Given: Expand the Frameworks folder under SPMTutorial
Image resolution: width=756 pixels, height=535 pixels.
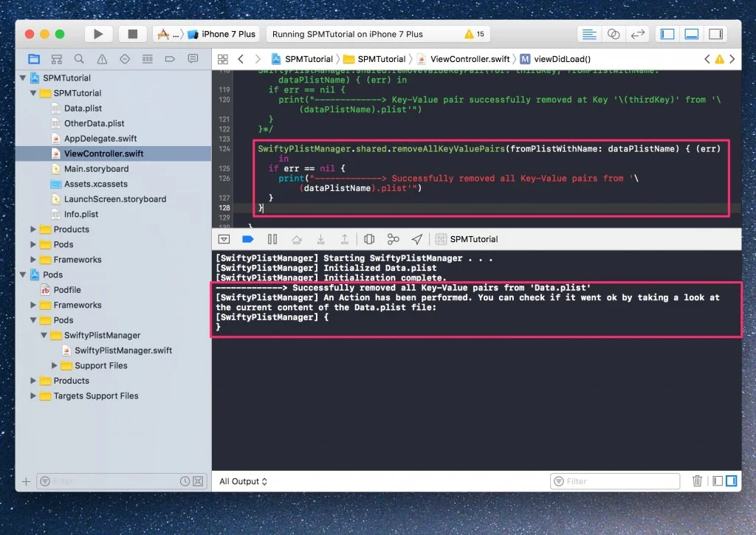Looking at the screenshot, I should tap(33, 260).
